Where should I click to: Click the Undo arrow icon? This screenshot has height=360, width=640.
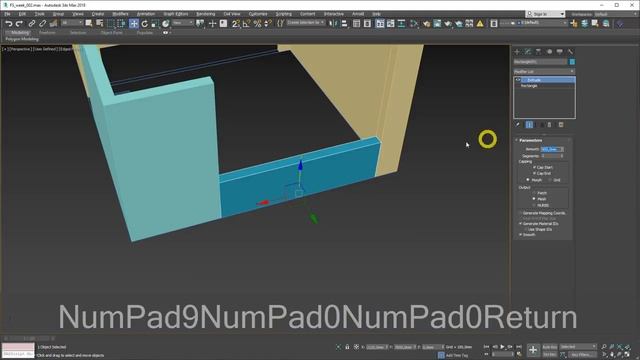9,24
